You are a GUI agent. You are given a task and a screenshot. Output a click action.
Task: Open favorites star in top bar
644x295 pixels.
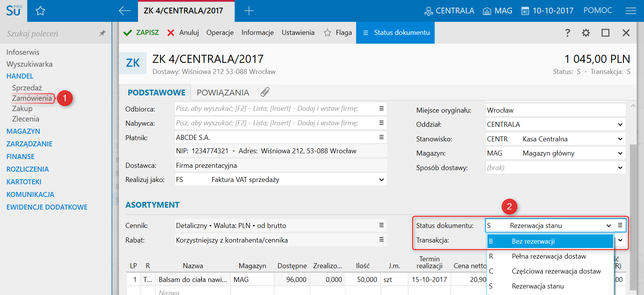[x=40, y=11]
